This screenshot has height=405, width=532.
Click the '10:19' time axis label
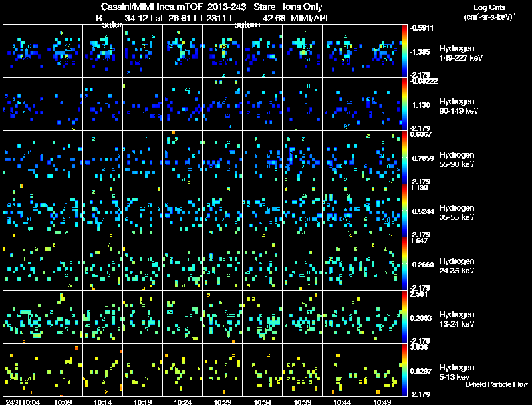(x=142, y=402)
